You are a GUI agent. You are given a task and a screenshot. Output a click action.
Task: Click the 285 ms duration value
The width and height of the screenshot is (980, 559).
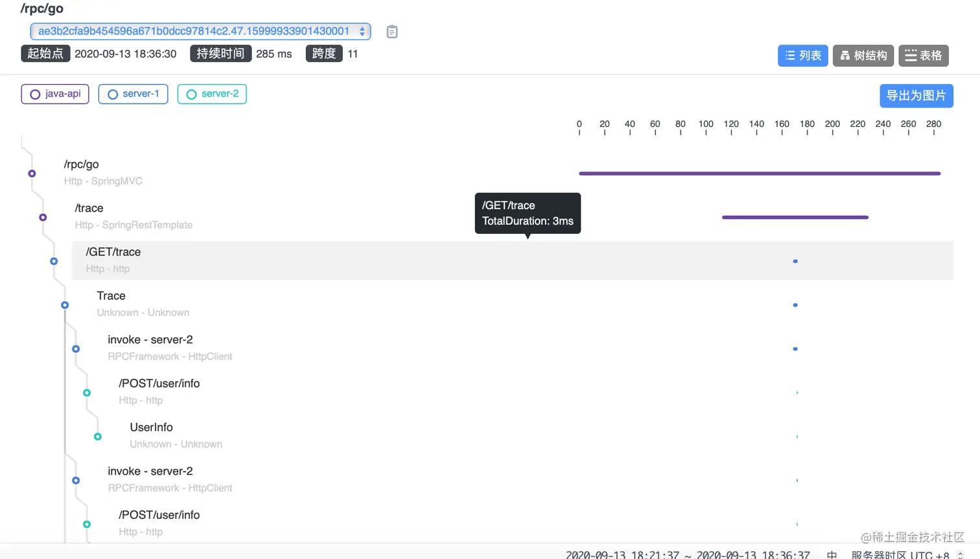pos(274,54)
